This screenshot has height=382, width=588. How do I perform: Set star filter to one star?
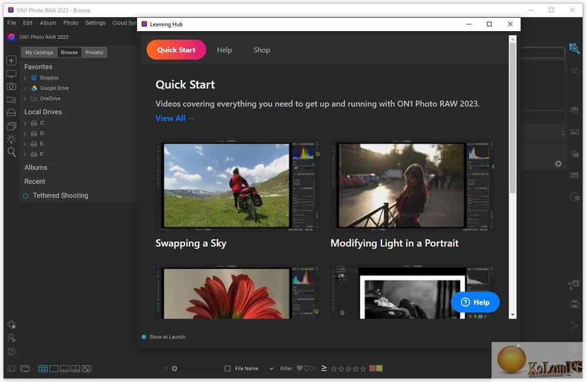click(x=334, y=369)
